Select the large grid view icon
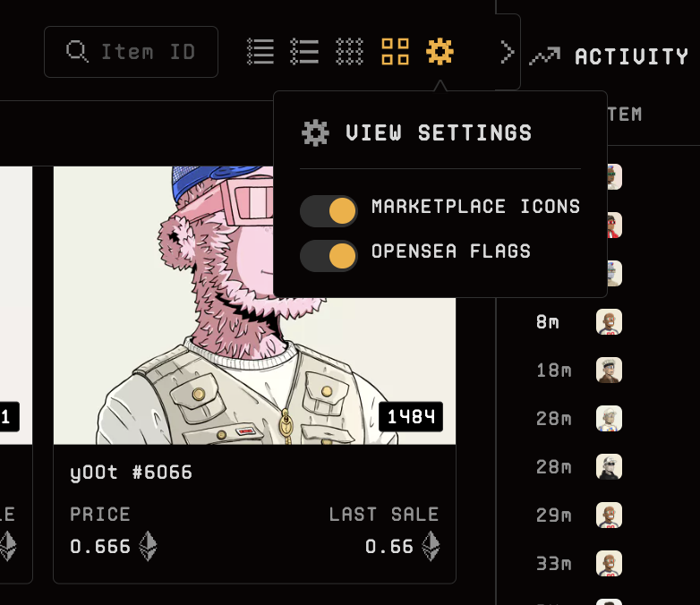700x605 pixels. pos(395,52)
